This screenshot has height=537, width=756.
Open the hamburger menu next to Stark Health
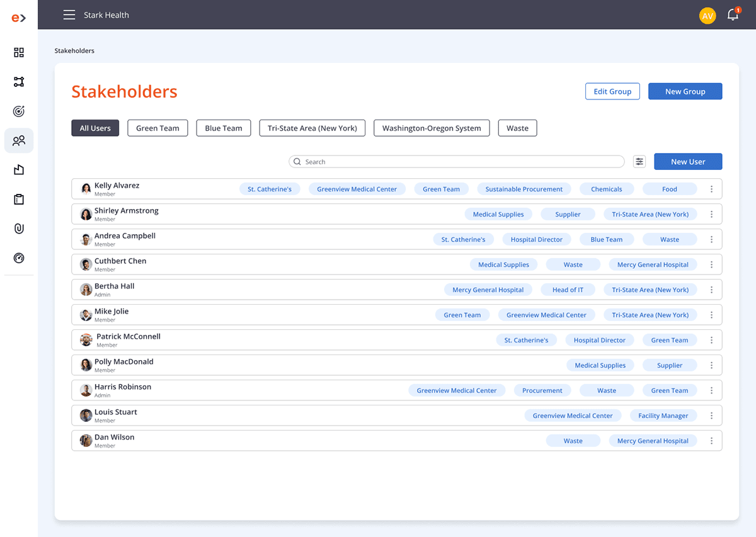coord(69,15)
